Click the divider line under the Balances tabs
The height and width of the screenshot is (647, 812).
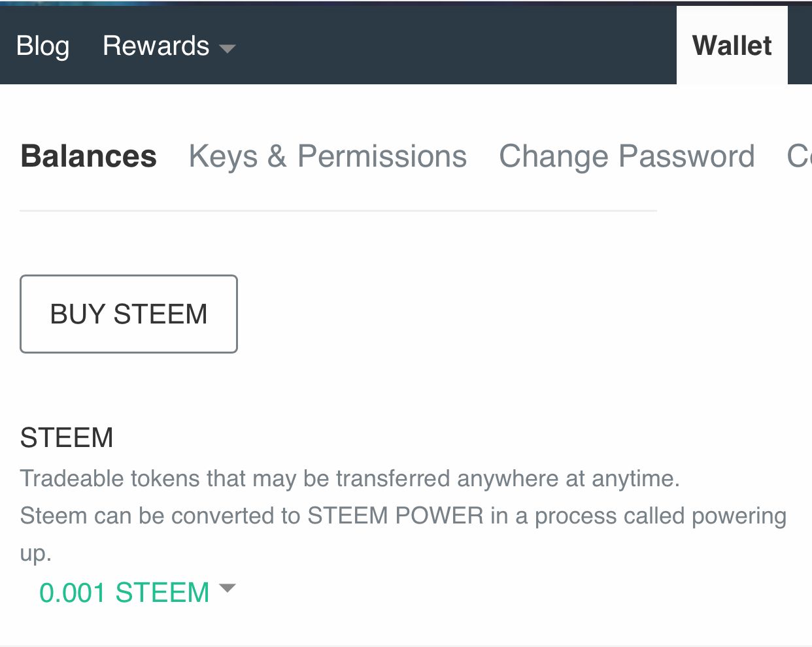tap(338, 211)
